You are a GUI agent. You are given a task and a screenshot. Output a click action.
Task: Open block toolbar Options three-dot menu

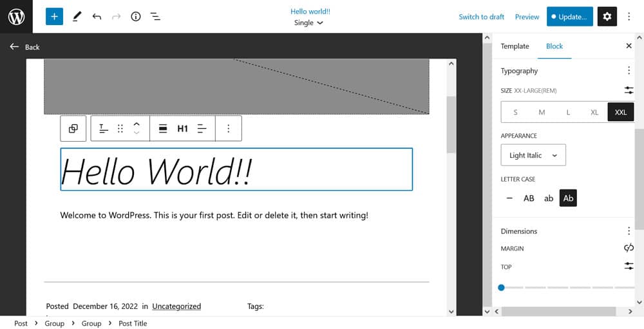coord(228,129)
